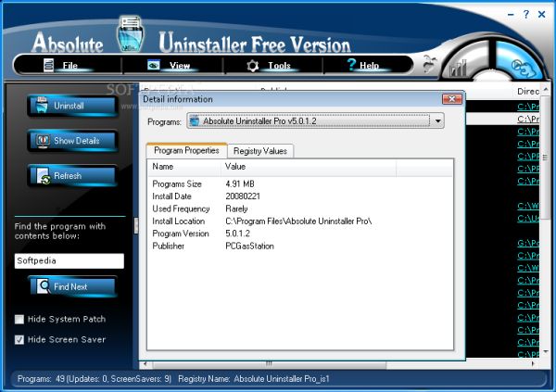This screenshot has height=392, width=556.
Task: Open the View menu
Action: (180, 66)
